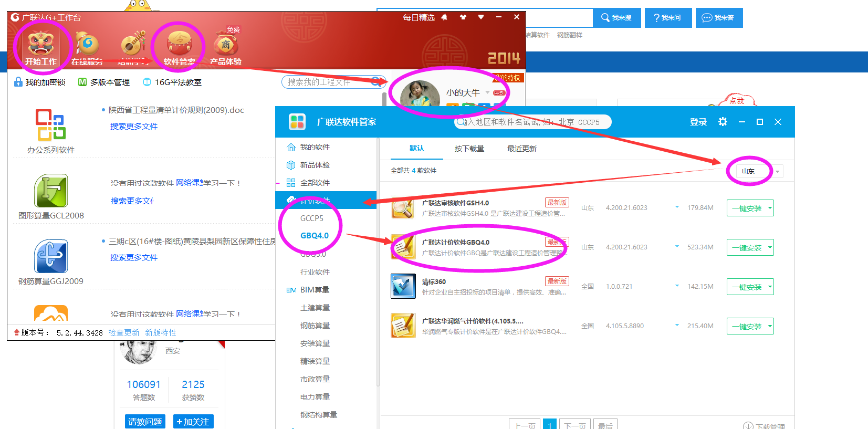Open workbench title bar dropdown menu arrow
Image resolution: width=868 pixels, height=429 pixels.
tap(480, 17)
